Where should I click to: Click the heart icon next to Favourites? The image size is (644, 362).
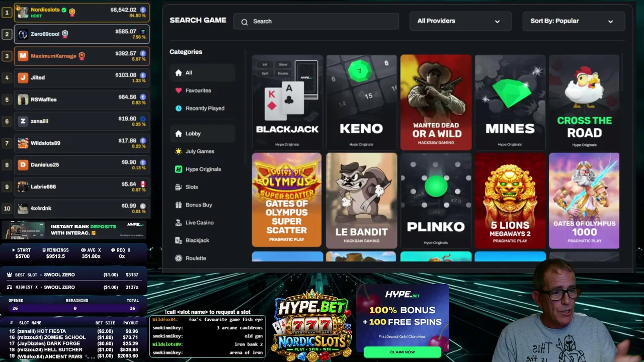(179, 90)
